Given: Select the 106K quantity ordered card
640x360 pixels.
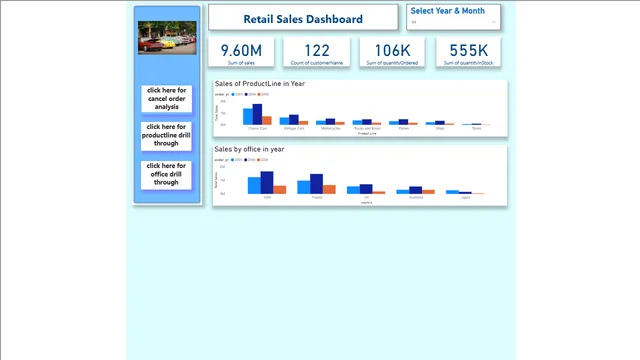Looking at the screenshot, I should click(392, 52).
